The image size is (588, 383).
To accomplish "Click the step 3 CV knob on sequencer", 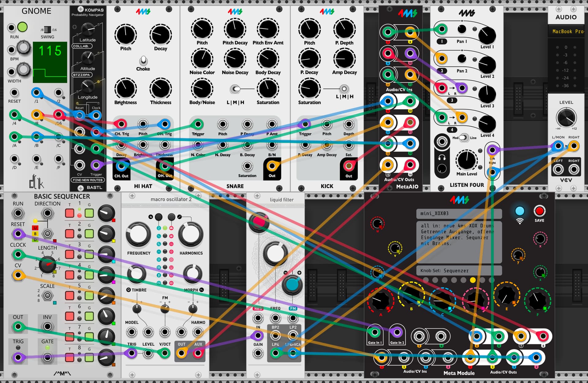I will point(106,254).
